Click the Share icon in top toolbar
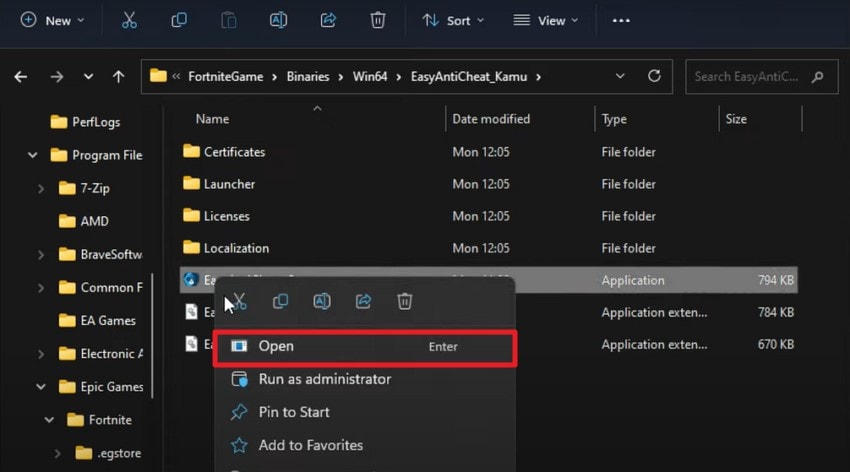Viewport: 850px width, 472px height. click(x=328, y=21)
